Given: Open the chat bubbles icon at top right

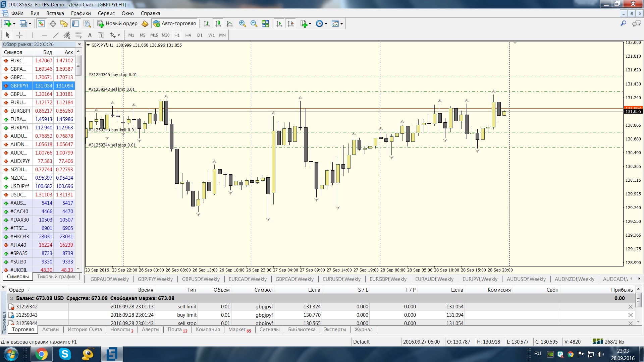Looking at the screenshot, I should tap(636, 23).
